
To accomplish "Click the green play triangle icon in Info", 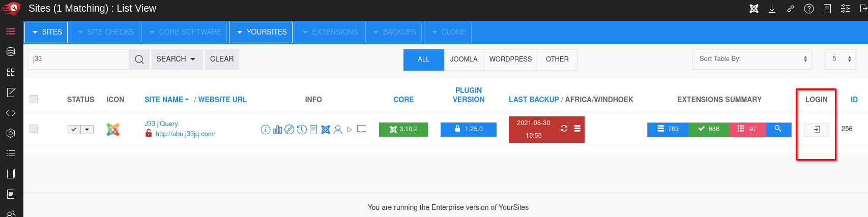I will click(x=350, y=130).
